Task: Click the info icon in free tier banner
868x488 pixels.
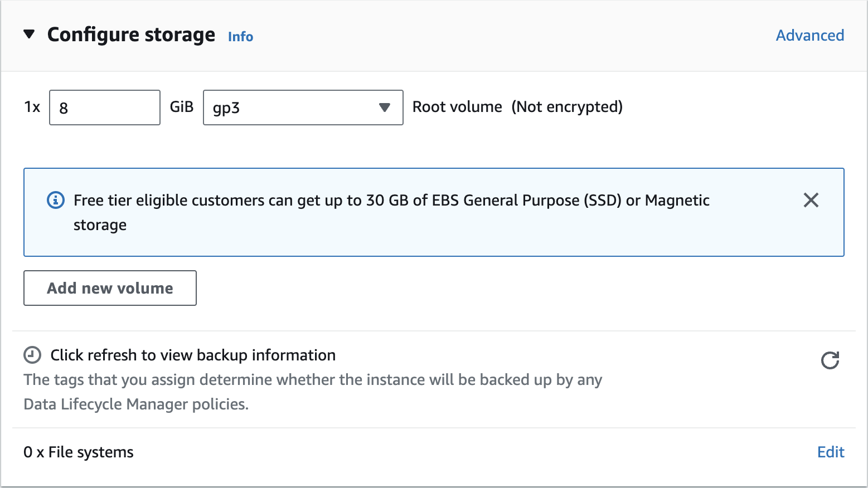Action: tap(56, 200)
